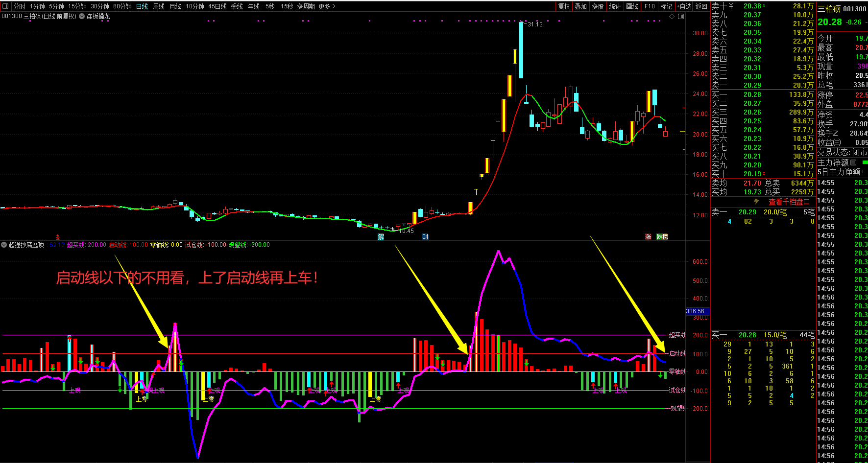The image size is (868, 463).
Task: Click the red S signal marker
Action: tap(58, 237)
